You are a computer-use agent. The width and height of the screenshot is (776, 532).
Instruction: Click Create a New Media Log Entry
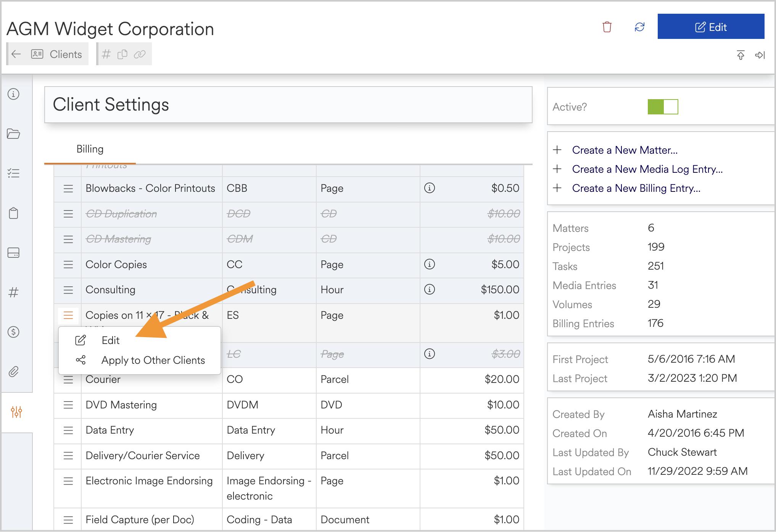[x=647, y=169]
